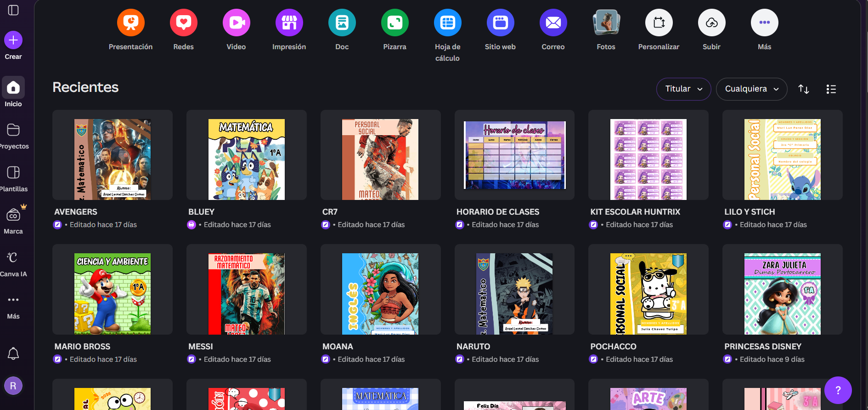Image resolution: width=868 pixels, height=410 pixels.
Task: Open the PRINCESAS DISNEY thumbnail
Action: pyautogui.click(x=783, y=290)
